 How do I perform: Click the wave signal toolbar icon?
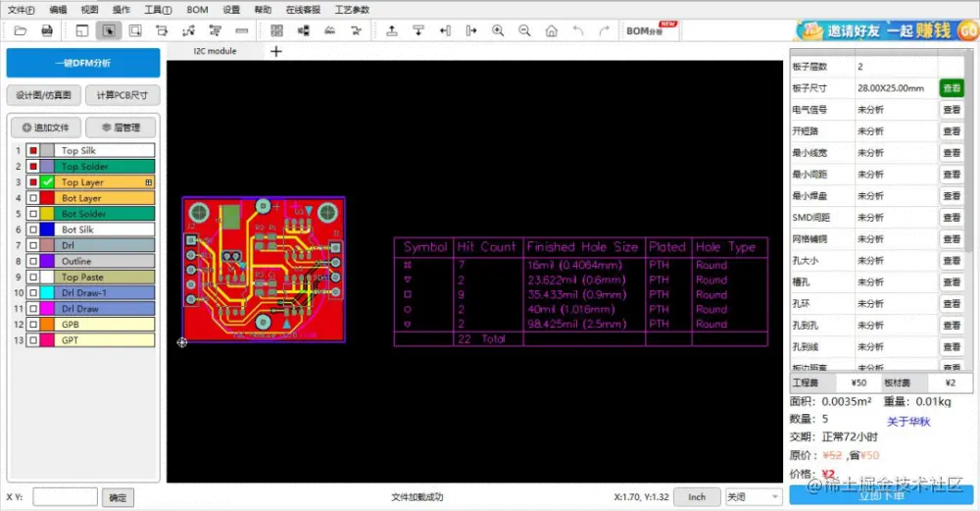pos(330,30)
